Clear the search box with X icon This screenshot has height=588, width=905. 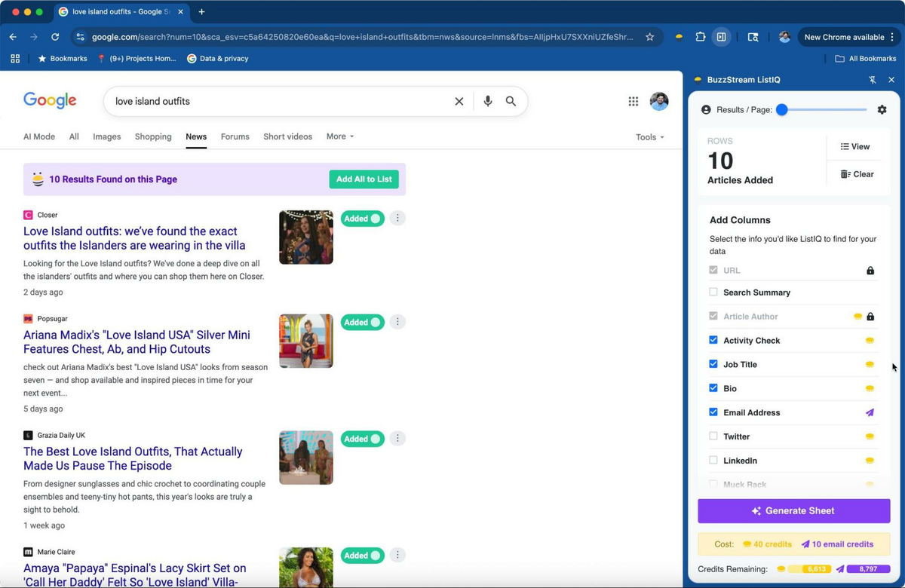459,101
